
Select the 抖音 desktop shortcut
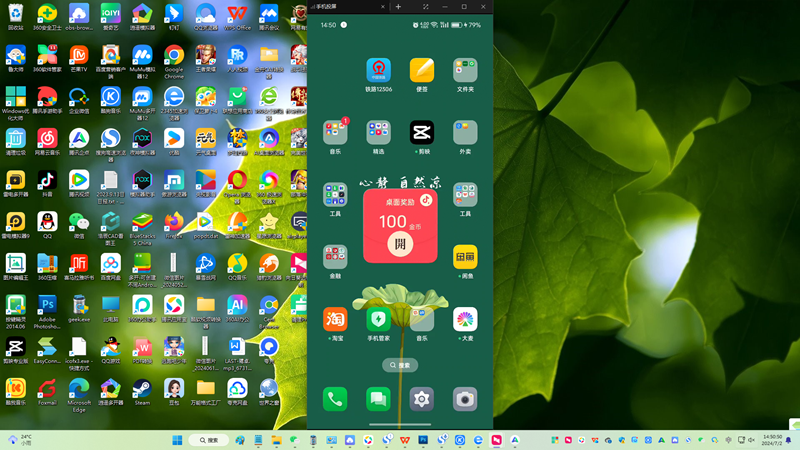coord(47,184)
